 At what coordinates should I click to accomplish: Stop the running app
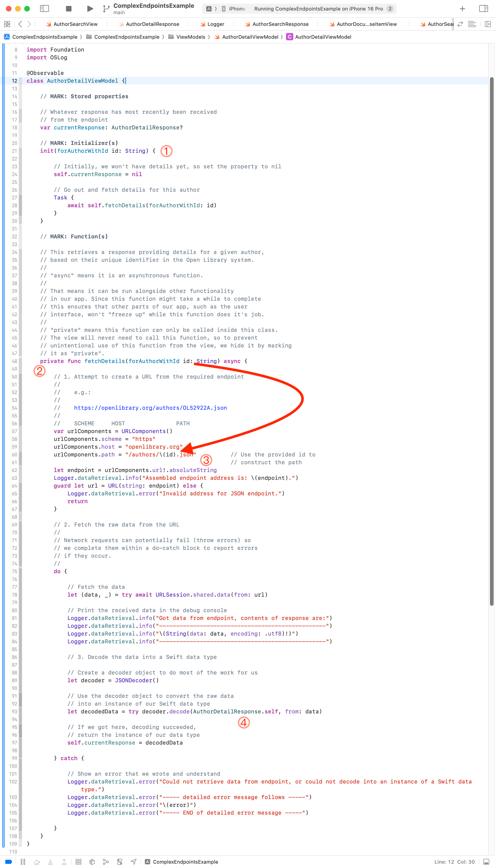[68, 9]
